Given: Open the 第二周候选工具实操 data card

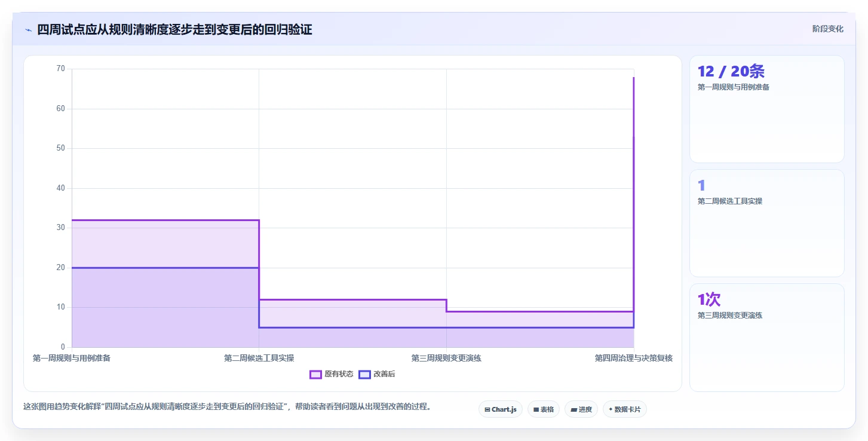Looking at the screenshot, I should coord(767,223).
